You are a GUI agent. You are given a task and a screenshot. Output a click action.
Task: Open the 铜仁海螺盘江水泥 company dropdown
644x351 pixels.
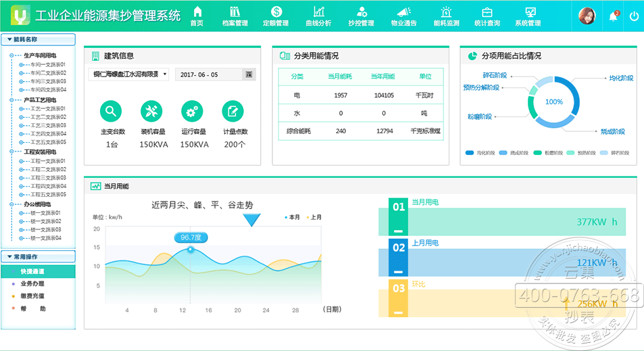[x=128, y=74]
